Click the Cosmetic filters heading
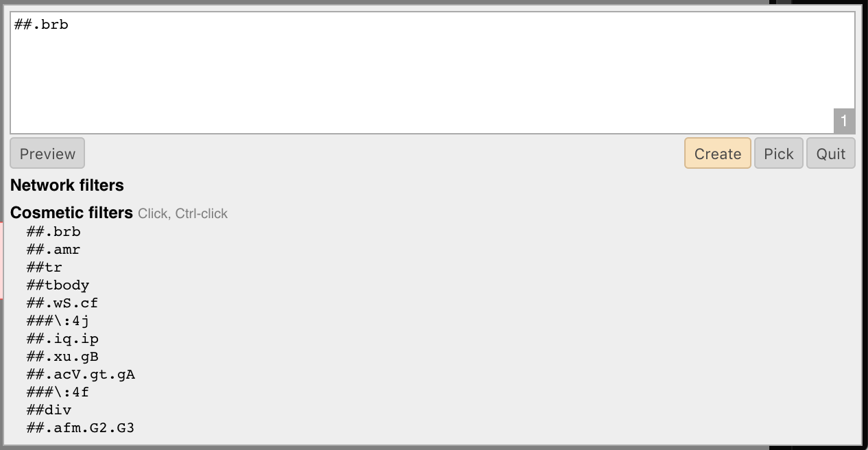This screenshot has width=868, height=450. tap(71, 213)
